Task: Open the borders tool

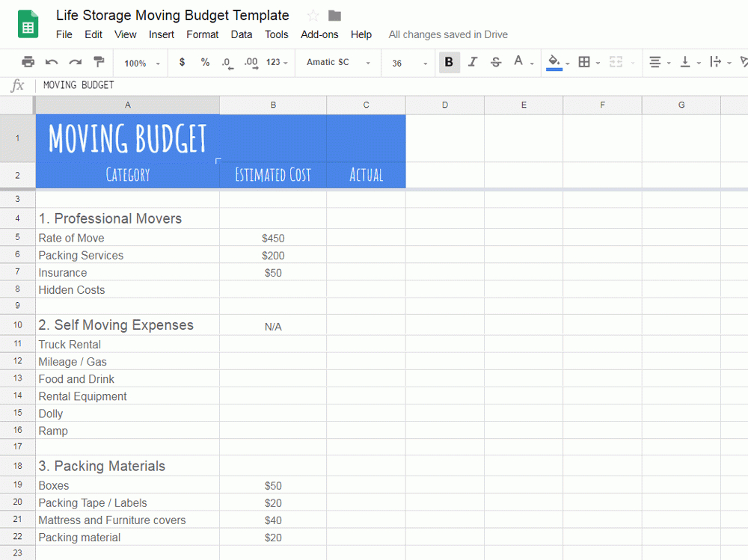Action: pyautogui.click(x=584, y=62)
